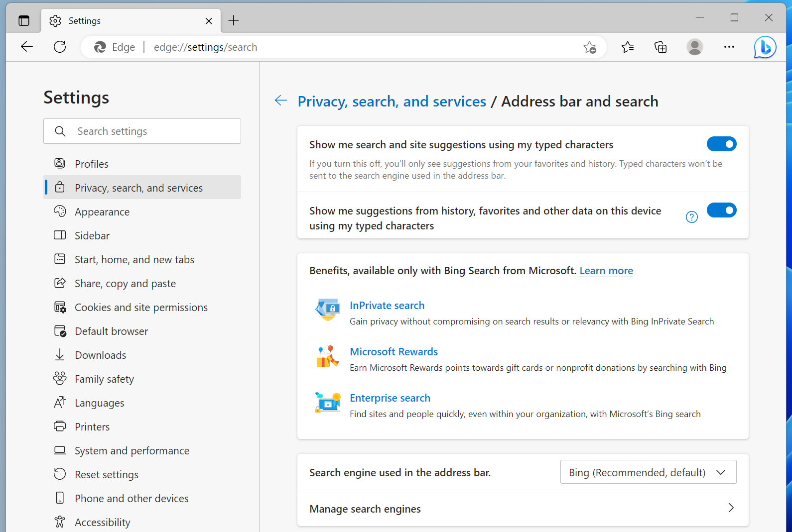The image size is (792, 532).
Task: Open a new tab with plus button
Action: click(234, 20)
